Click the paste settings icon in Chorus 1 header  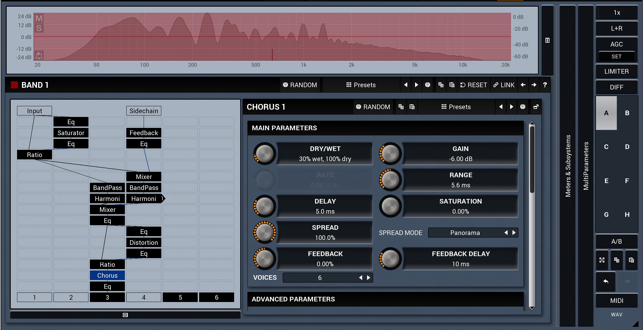[x=412, y=107]
